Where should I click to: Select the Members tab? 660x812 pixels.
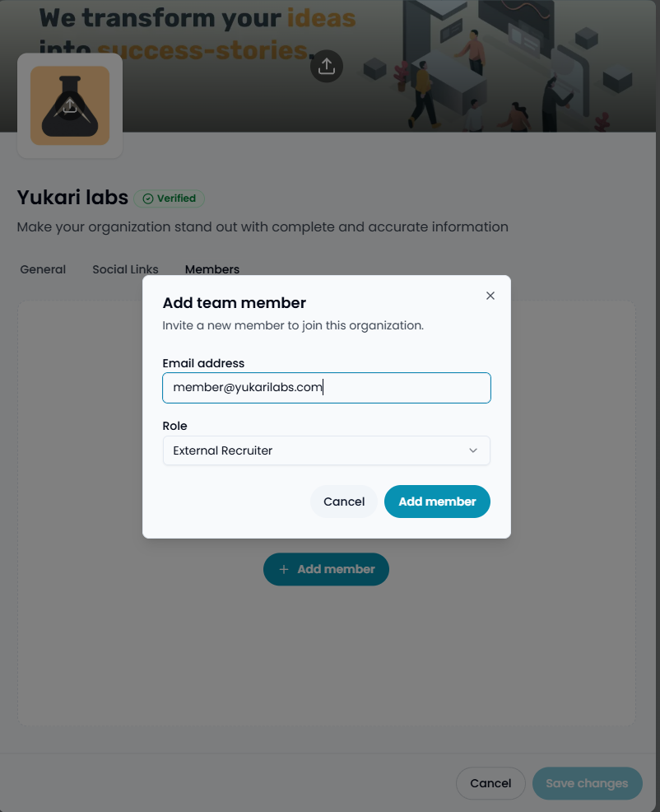(x=211, y=269)
